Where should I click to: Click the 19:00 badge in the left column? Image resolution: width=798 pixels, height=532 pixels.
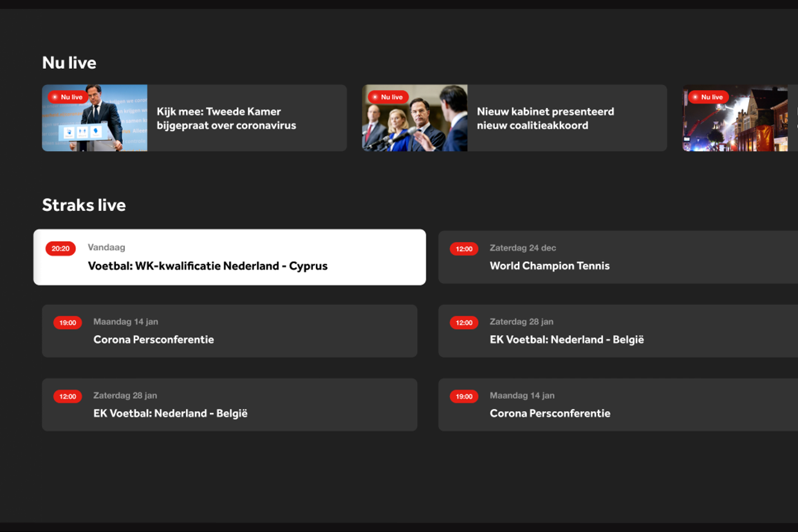click(x=68, y=323)
